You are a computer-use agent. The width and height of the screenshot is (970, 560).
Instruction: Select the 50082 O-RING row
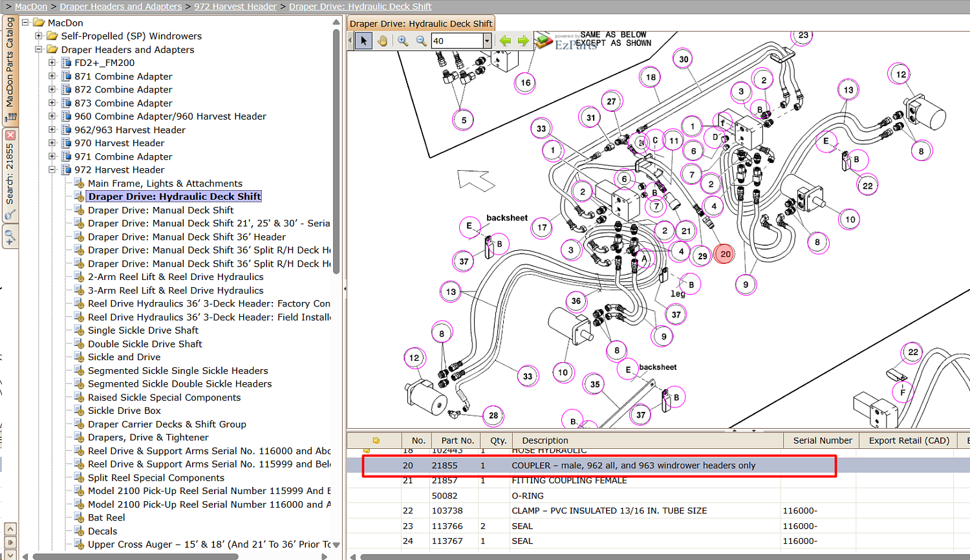coord(658,496)
